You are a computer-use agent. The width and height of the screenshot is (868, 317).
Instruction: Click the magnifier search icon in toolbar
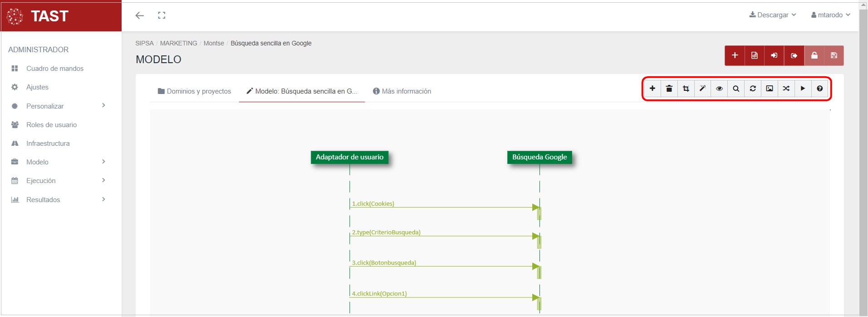736,89
